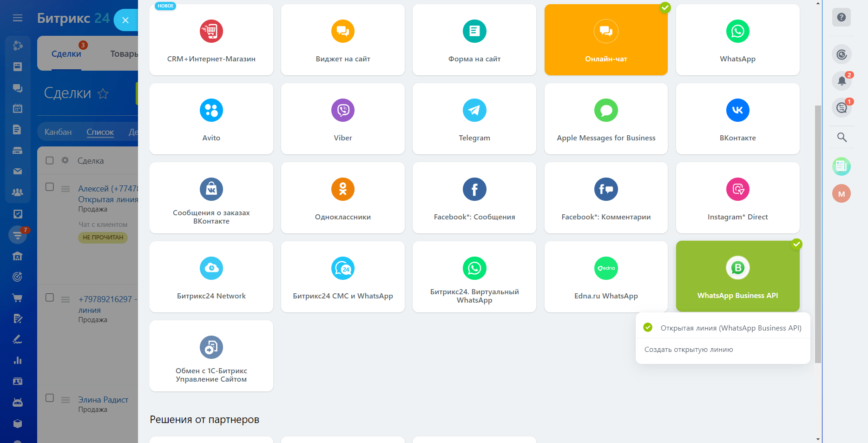Open the deals list settings gear
This screenshot has height=443, width=868.
[x=65, y=160]
